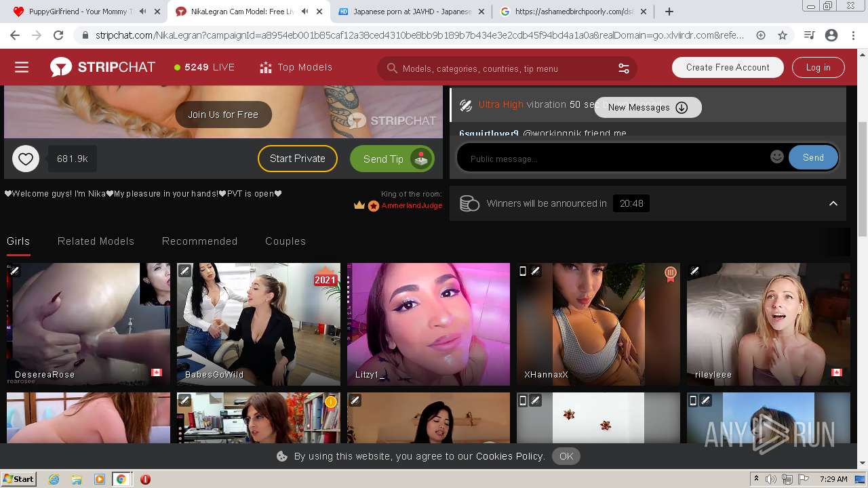Click the Send Tip button

tap(392, 159)
